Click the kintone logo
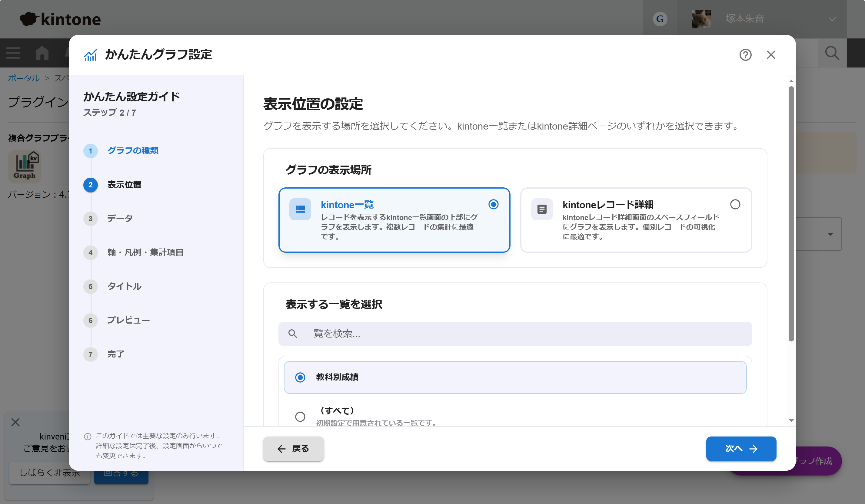The width and height of the screenshot is (865, 504). 60,19
